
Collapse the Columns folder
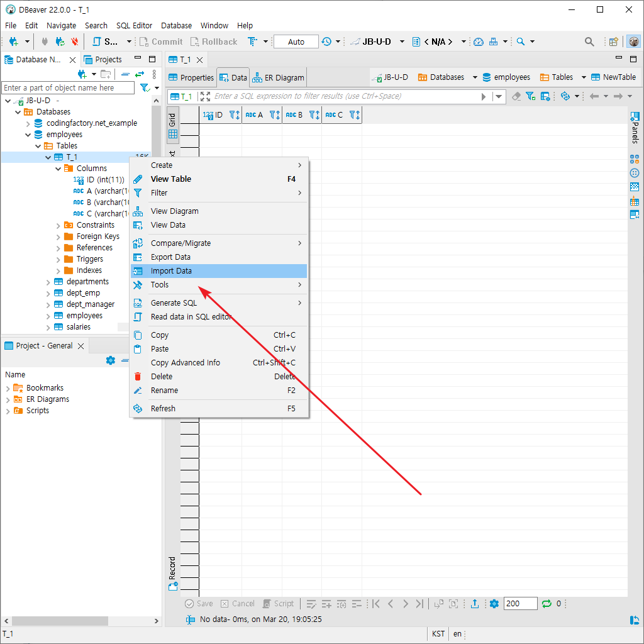[x=58, y=169]
